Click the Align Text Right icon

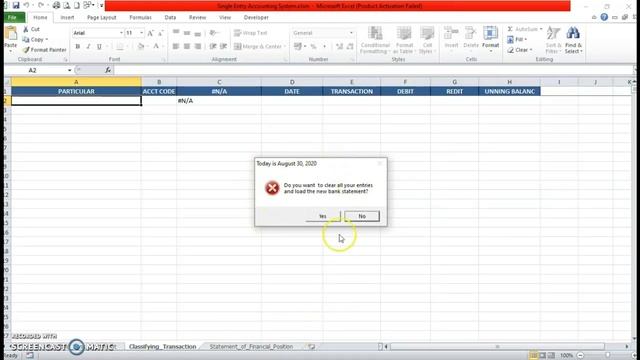tap(198, 47)
